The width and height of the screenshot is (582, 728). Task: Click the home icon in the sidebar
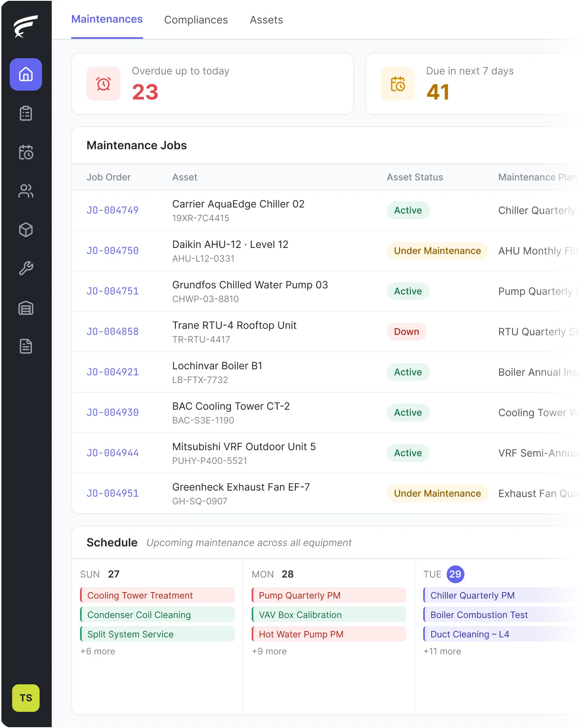(26, 74)
